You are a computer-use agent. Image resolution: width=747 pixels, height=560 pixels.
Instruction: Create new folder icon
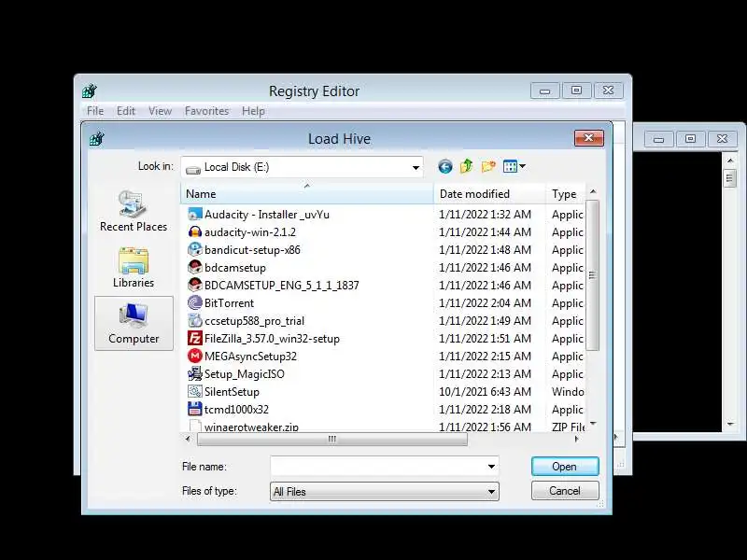tap(488, 166)
